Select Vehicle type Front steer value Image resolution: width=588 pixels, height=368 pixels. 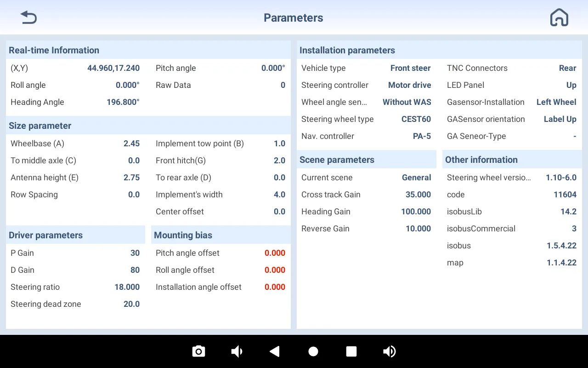[410, 68]
